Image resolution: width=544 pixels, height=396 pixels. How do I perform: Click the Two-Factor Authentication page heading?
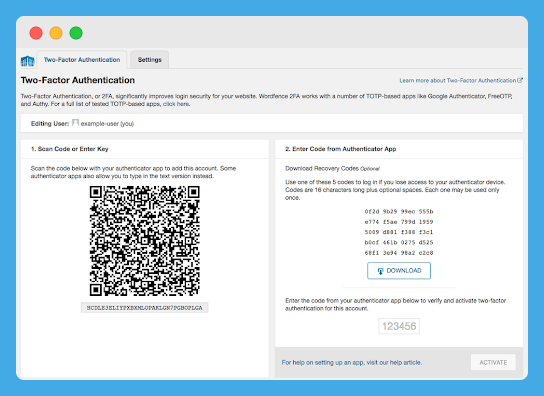(x=78, y=80)
